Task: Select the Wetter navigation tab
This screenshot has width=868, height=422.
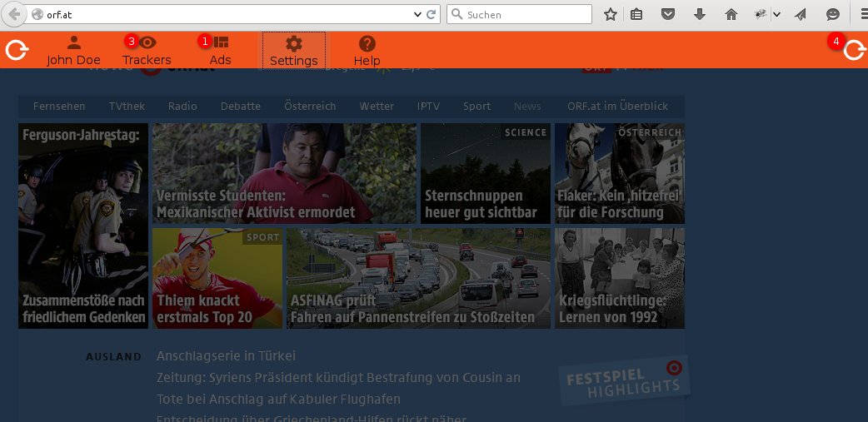Action: pyautogui.click(x=377, y=106)
